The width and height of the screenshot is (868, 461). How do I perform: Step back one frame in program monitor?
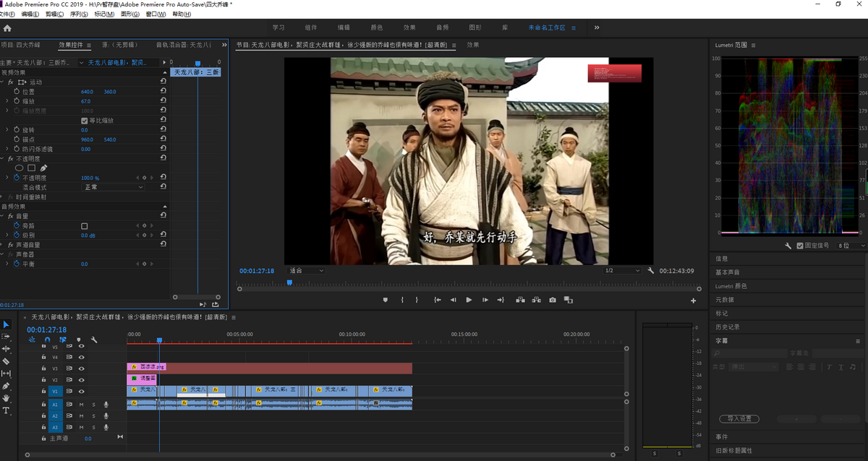tap(453, 300)
